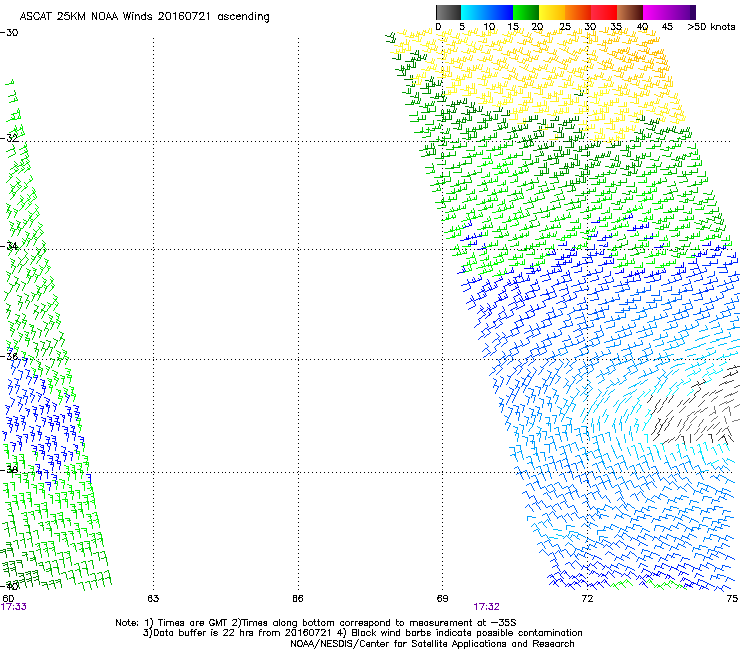
Task: Click the 'NOAA/NESDIS/Center for Satellite Applications and Research' credit
Action: point(432,644)
